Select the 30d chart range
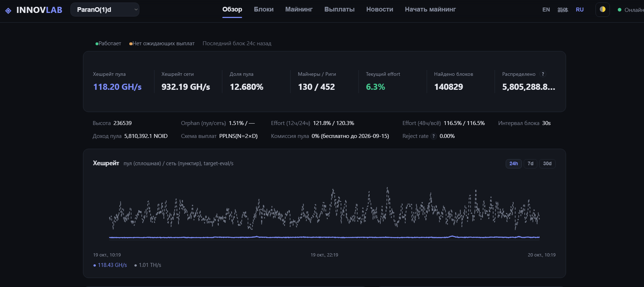The image size is (644, 287). click(x=547, y=163)
